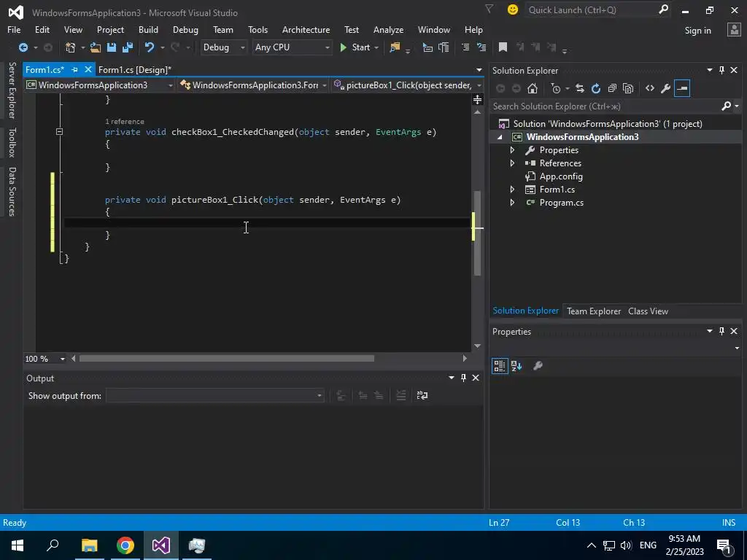
Task: Click the Show All Files icon
Action: coord(628,88)
